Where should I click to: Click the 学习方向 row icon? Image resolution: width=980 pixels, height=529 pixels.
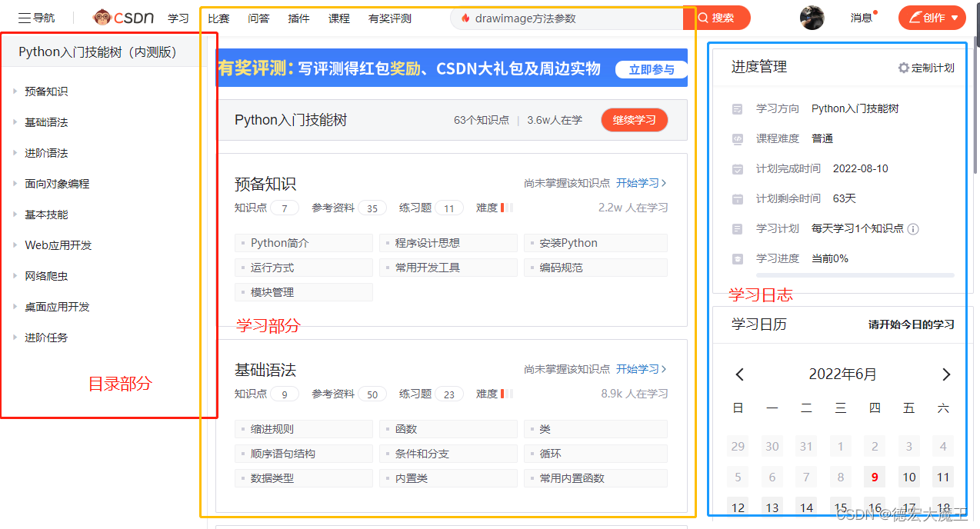738,109
